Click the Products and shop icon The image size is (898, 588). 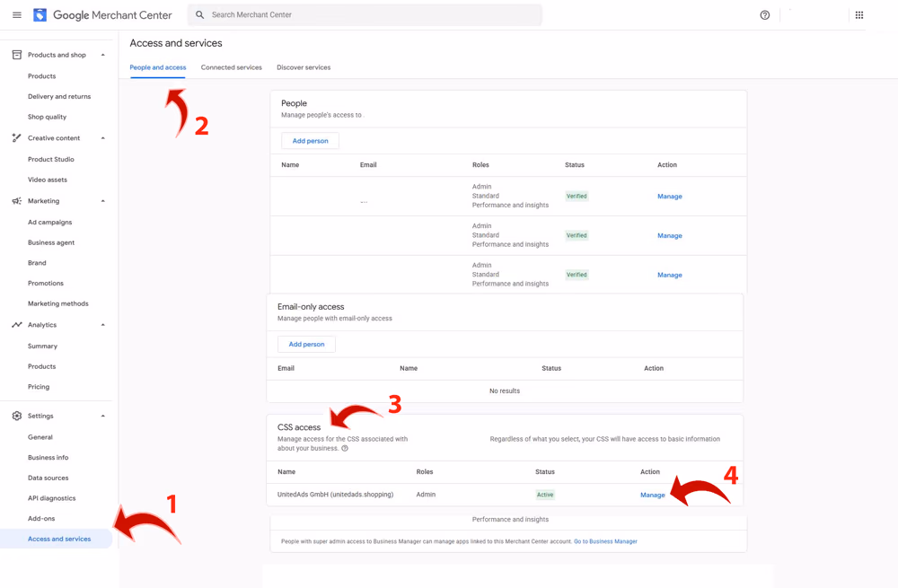[x=16, y=55]
